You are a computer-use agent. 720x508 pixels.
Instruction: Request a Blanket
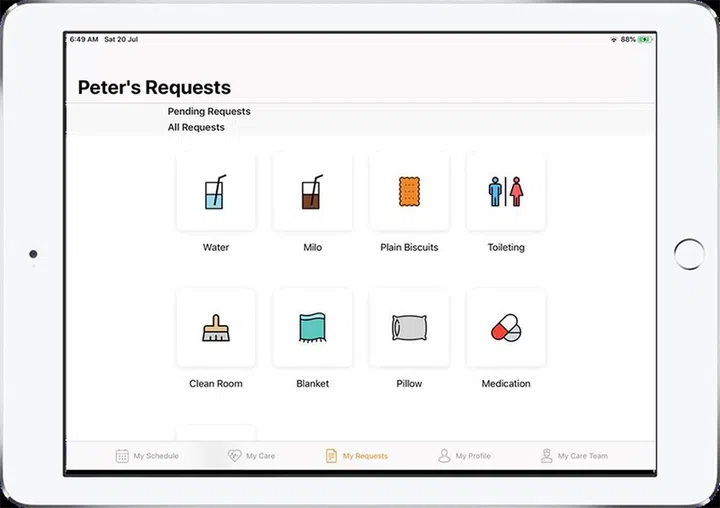pyautogui.click(x=312, y=328)
